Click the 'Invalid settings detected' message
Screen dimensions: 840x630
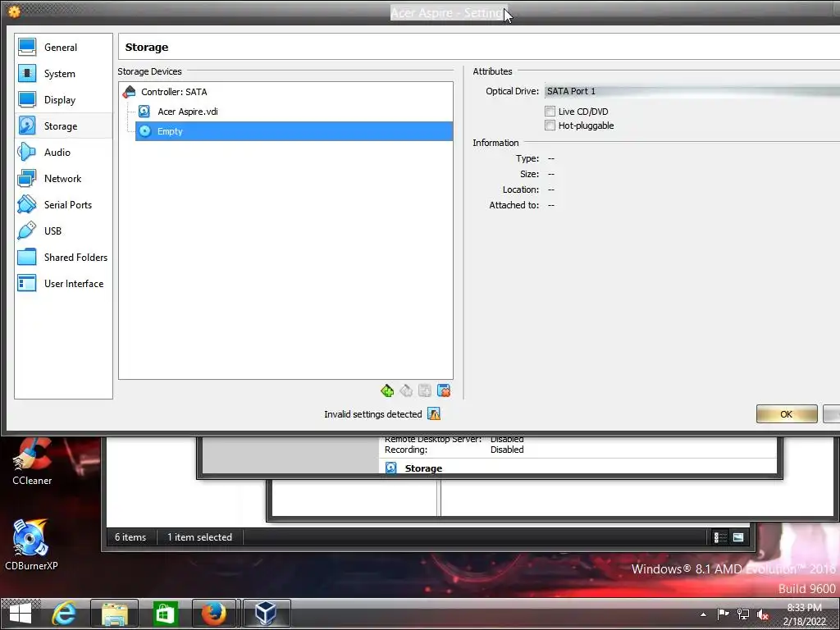pyautogui.click(x=373, y=414)
